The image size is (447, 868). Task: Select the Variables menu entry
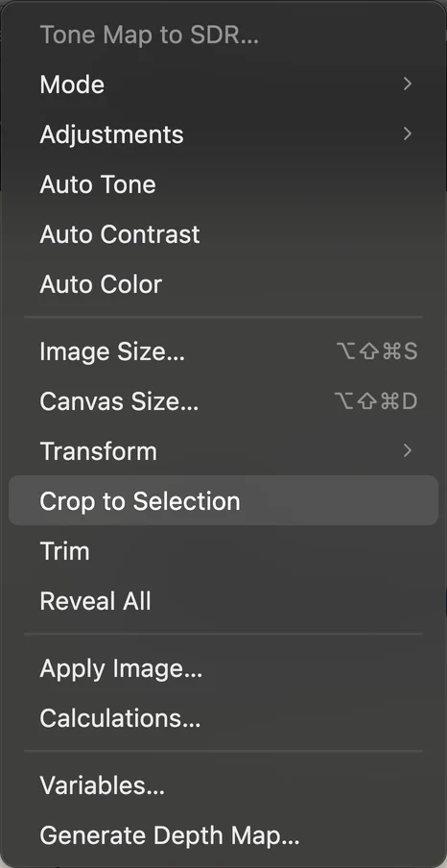pos(223,785)
